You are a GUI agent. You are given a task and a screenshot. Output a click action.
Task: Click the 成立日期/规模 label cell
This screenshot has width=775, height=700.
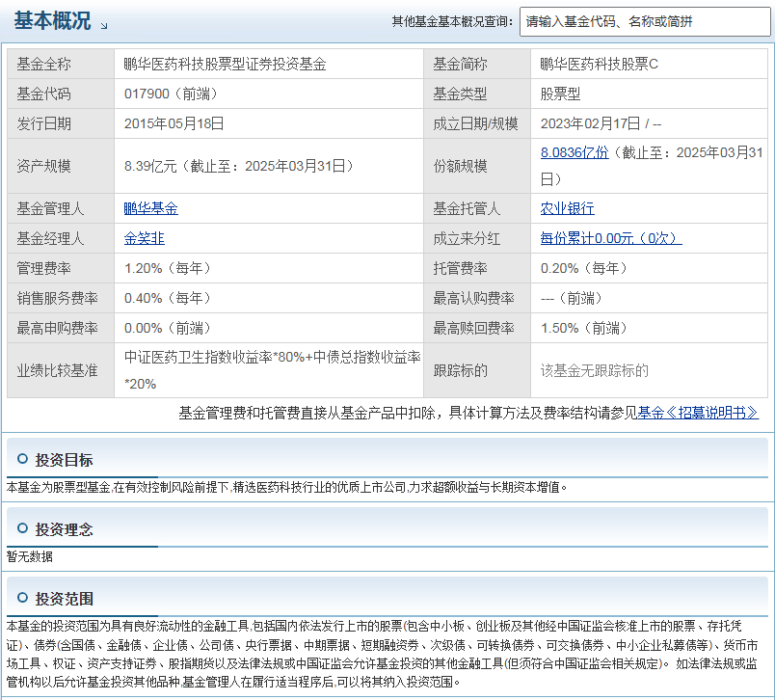(x=477, y=123)
